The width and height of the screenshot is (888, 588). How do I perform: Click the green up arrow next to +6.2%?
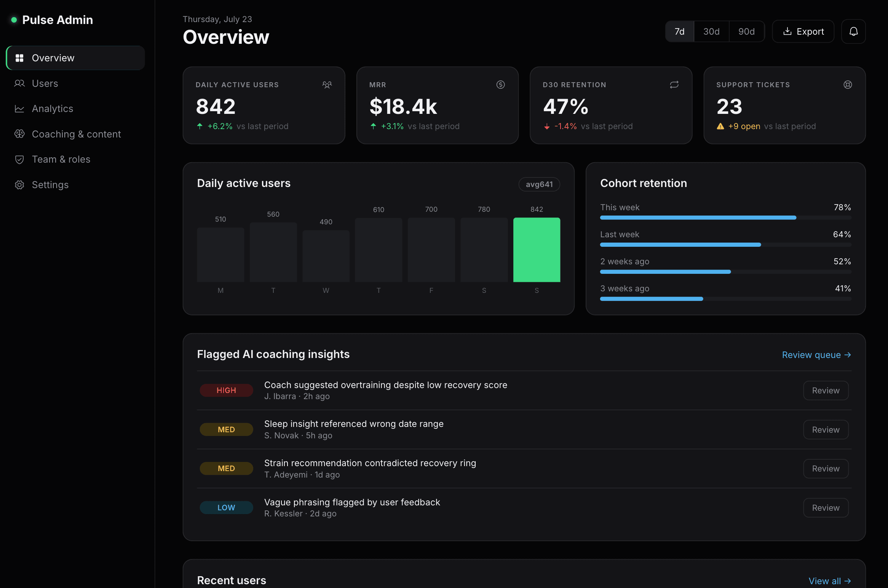coord(200,126)
